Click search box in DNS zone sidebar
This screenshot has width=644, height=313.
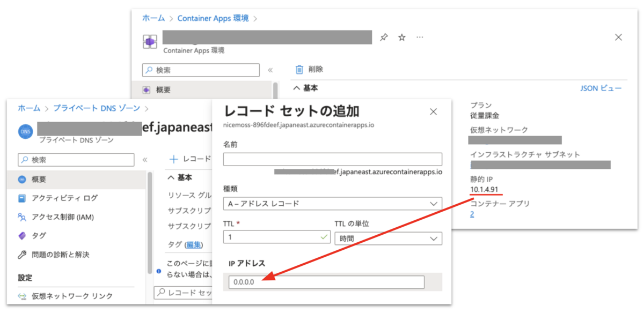click(x=76, y=160)
